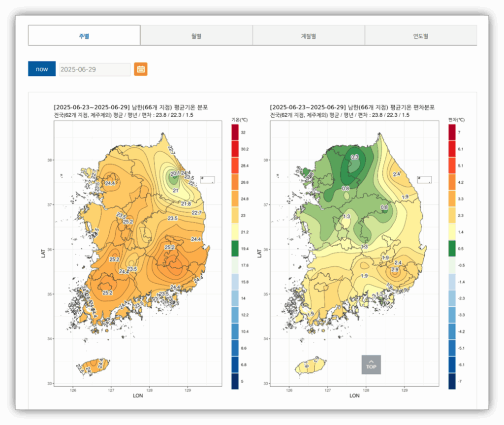Click the 21.8 contour label on temperature map
This screenshot has height=425, width=504.
[186, 204]
